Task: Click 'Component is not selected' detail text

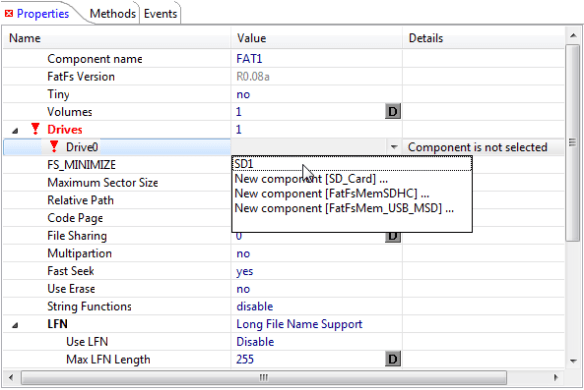Action: (477, 147)
